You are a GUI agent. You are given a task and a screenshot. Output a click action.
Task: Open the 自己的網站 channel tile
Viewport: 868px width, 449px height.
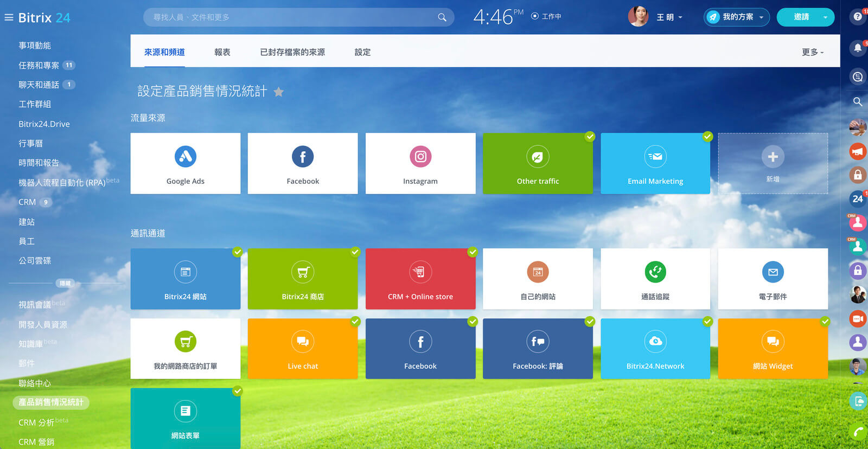point(538,279)
